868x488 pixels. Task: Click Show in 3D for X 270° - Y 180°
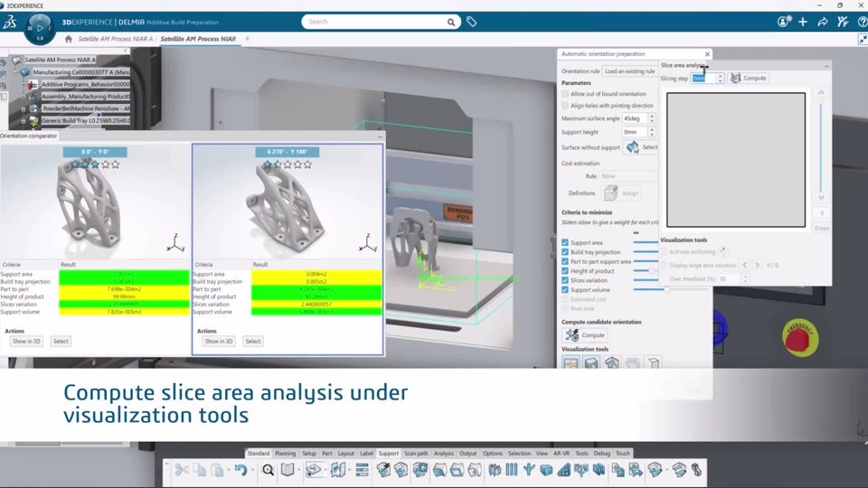219,342
